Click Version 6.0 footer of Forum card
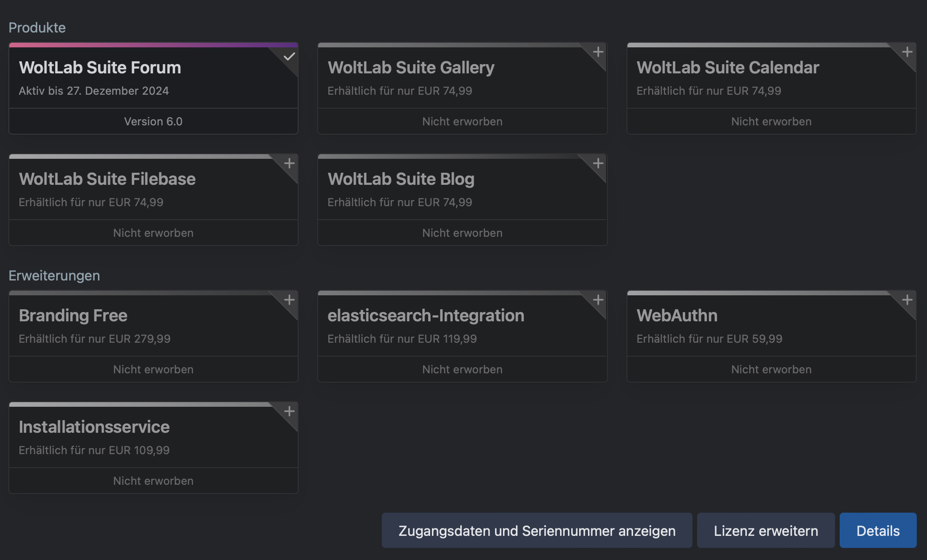 point(153,122)
